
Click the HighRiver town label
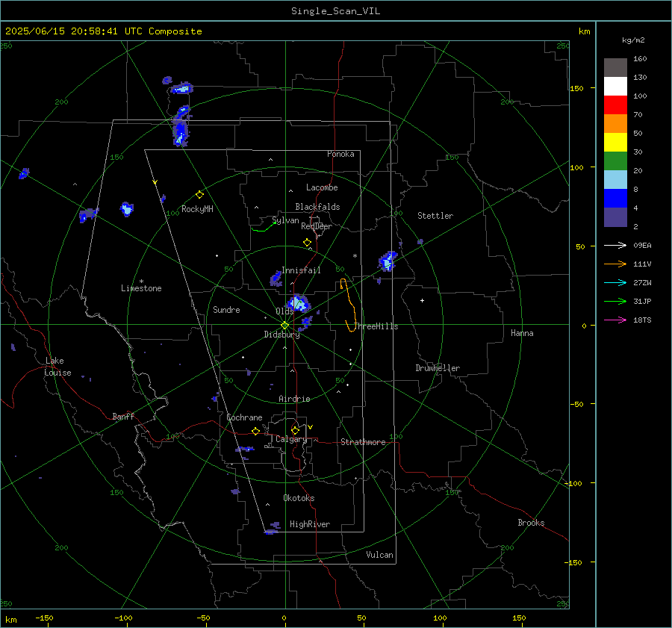click(309, 524)
